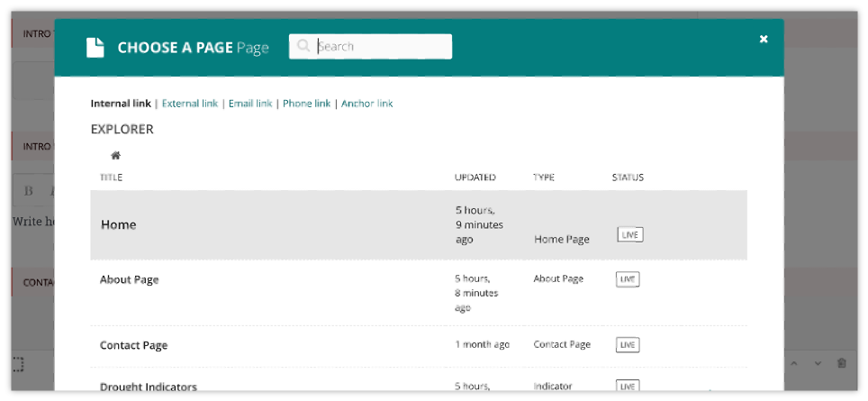Image resolution: width=868 pixels, height=401 pixels.
Task: Close the Choose a Page dialog
Action: pyautogui.click(x=764, y=39)
